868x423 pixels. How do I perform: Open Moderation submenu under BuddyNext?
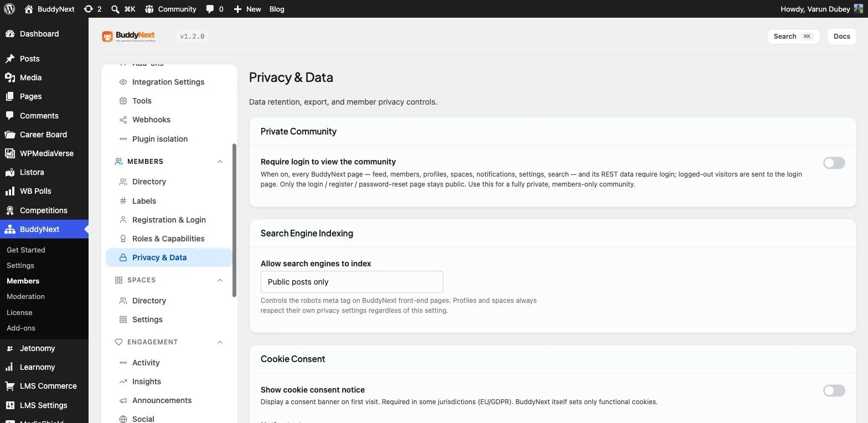click(x=25, y=296)
